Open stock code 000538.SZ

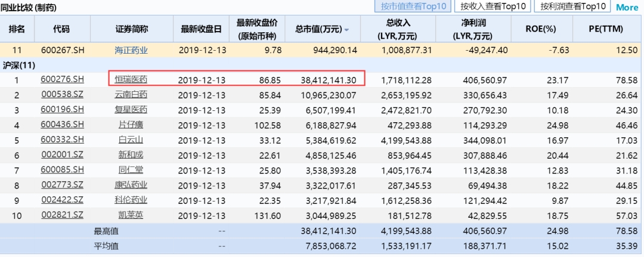pos(62,95)
